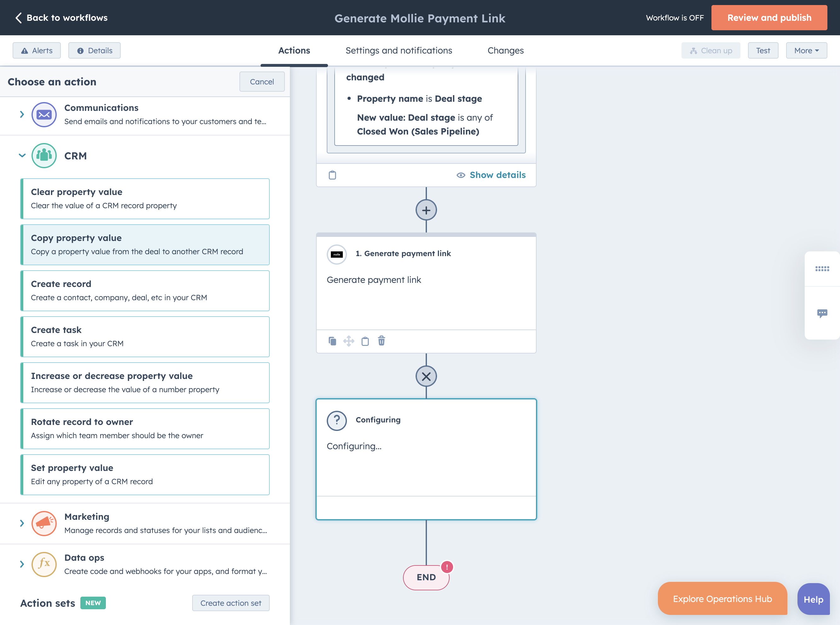The image size is (840, 625).
Task: Click the 1. Generate payment link heading
Action: pos(403,254)
